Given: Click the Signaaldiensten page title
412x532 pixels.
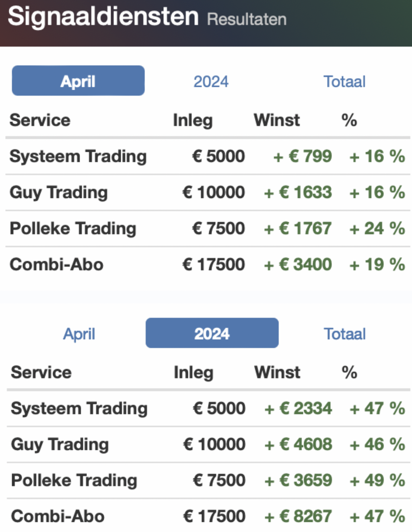Looking at the screenshot, I should click(103, 17).
